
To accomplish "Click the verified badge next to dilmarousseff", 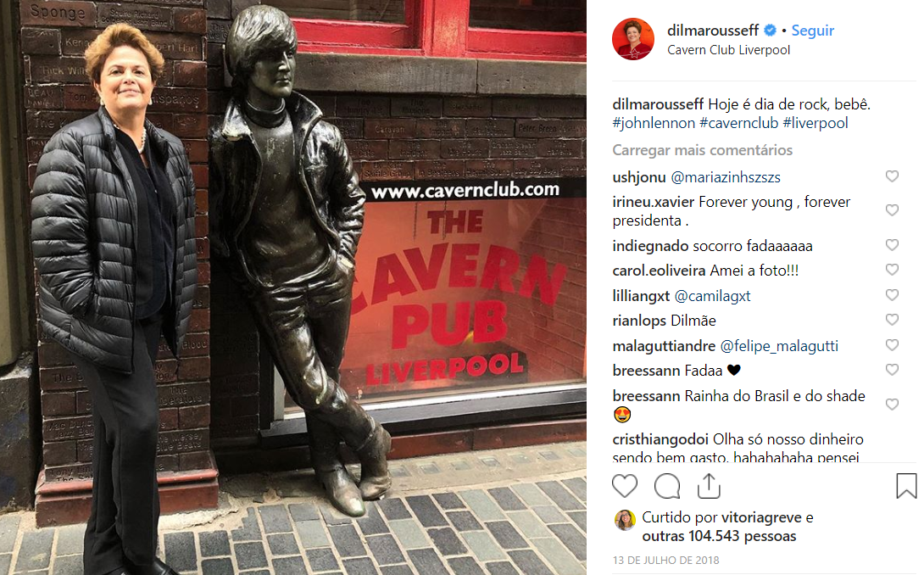I will (x=770, y=30).
